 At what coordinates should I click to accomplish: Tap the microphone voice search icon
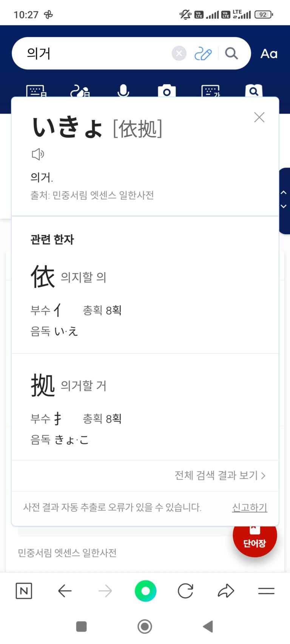pyautogui.click(x=123, y=91)
